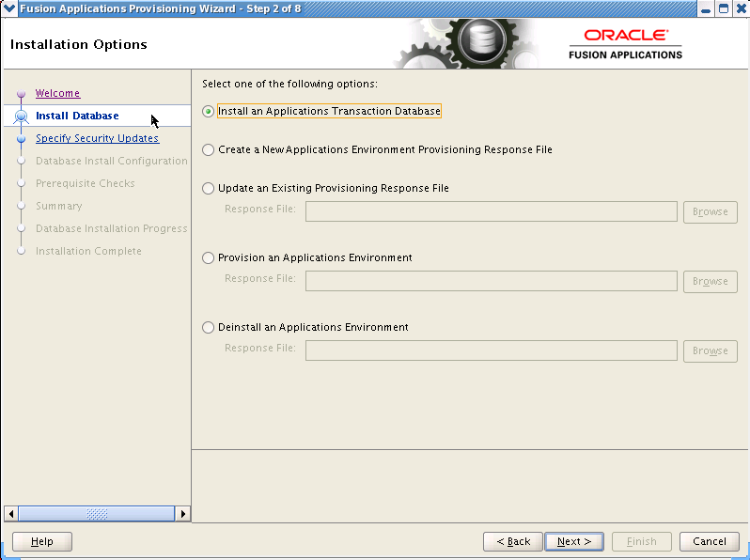Click the Summary step label

[59, 206]
